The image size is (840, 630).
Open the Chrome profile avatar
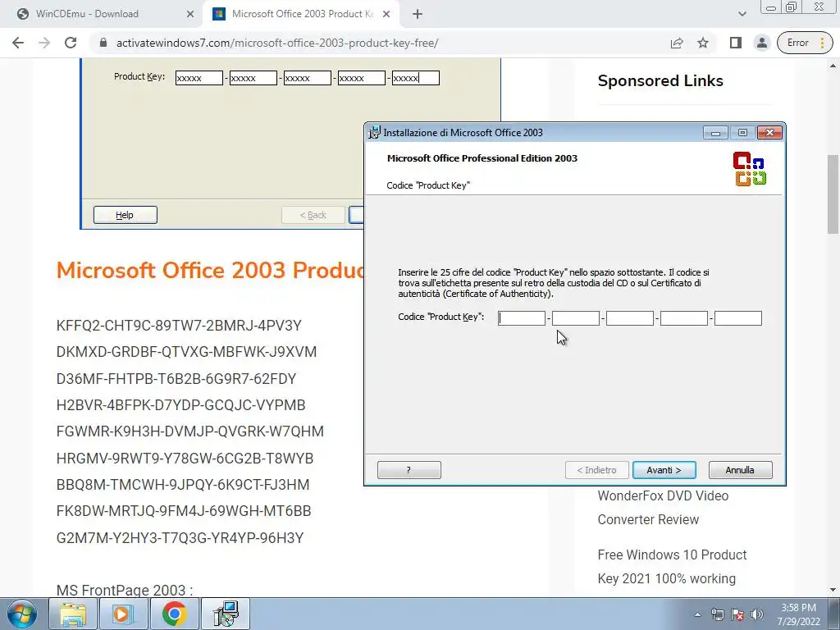[x=761, y=43]
